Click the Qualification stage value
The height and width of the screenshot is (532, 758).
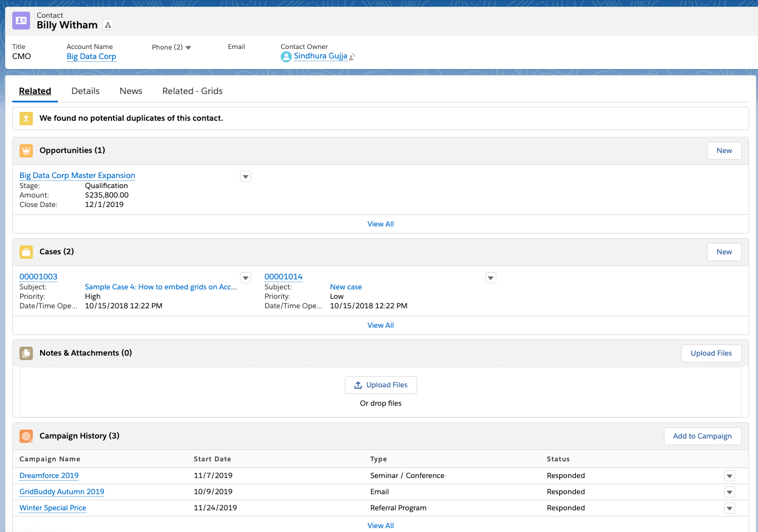[x=106, y=186]
